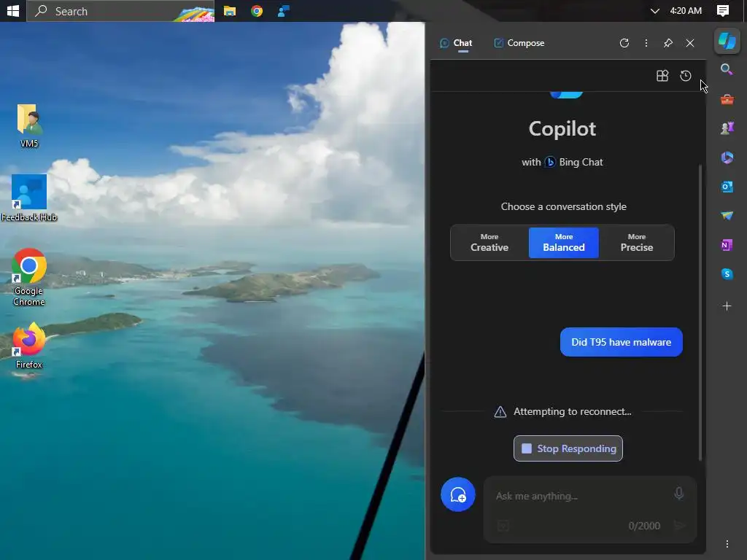Click the add image icon

503,526
